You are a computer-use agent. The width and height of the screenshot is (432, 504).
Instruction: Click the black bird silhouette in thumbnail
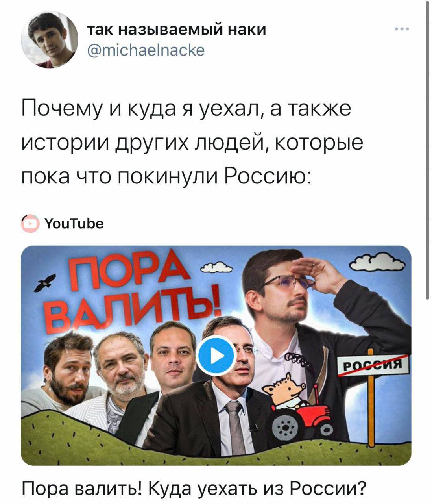(x=43, y=283)
